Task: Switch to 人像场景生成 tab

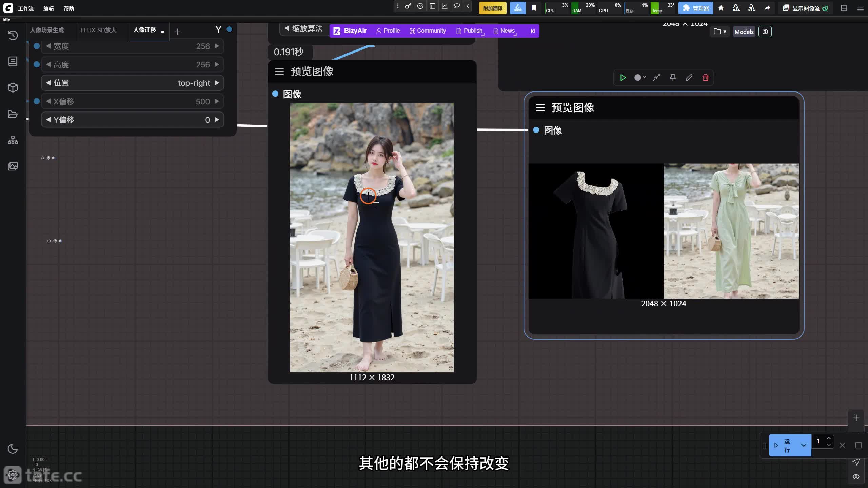Action: pyautogui.click(x=47, y=30)
